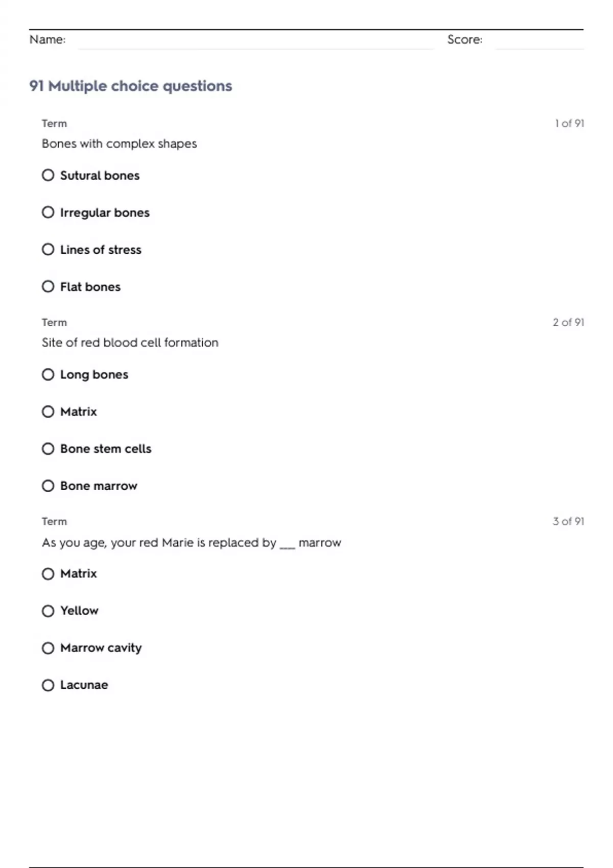The width and height of the screenshot is (613, 868).
Task: Mark Lines of stress radio button
Action: point(48,249)
